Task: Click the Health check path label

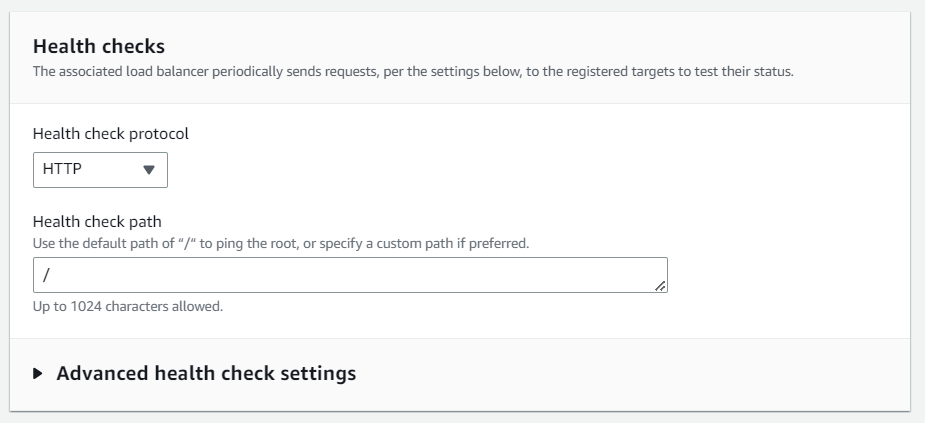Action: coord(96,223)
